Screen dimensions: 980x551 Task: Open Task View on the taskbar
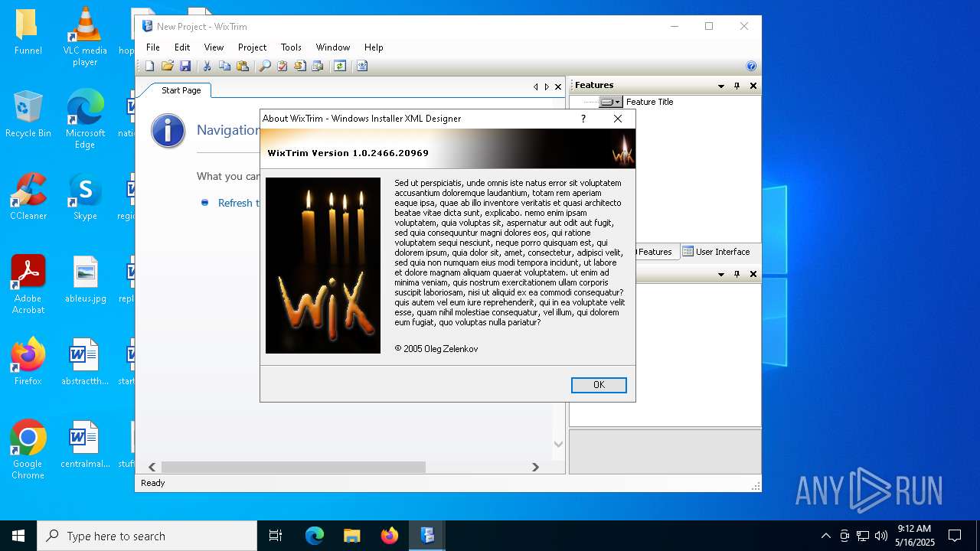(276, 536)
